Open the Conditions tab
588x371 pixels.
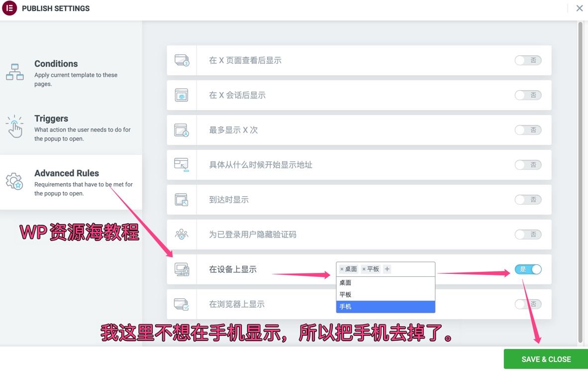(x=71, y=73)
